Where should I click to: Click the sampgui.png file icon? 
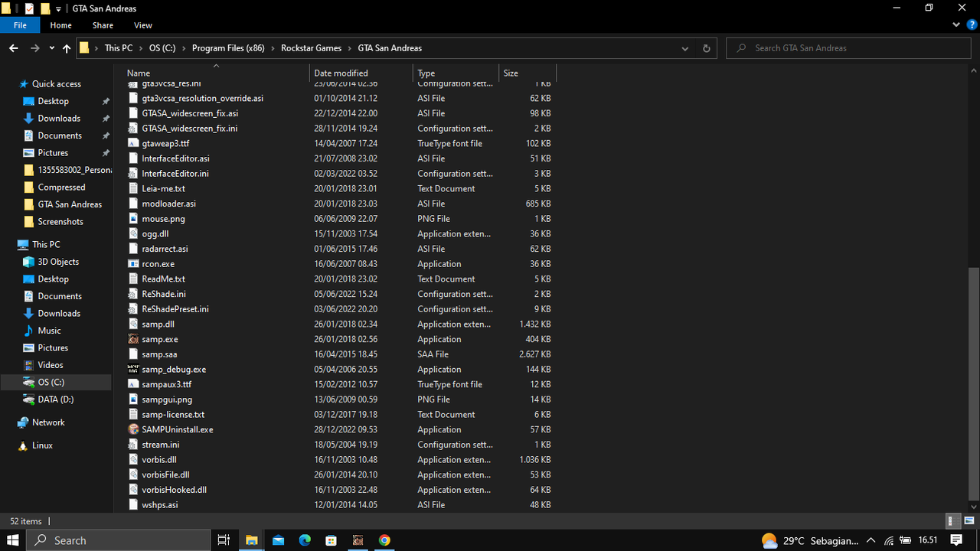[133, 399]
